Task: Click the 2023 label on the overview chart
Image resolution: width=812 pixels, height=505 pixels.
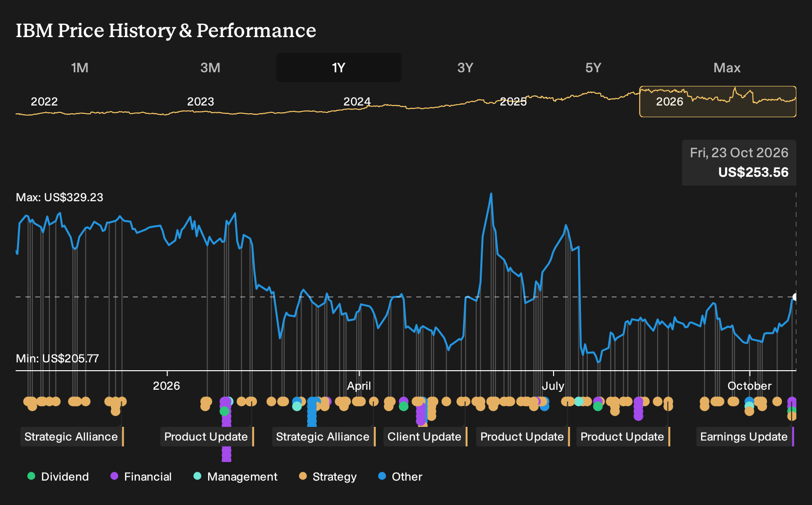Action: [200, 102]
